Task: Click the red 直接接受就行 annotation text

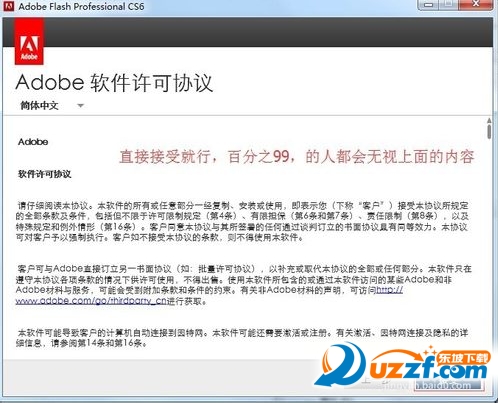Action: pos(296,156)
